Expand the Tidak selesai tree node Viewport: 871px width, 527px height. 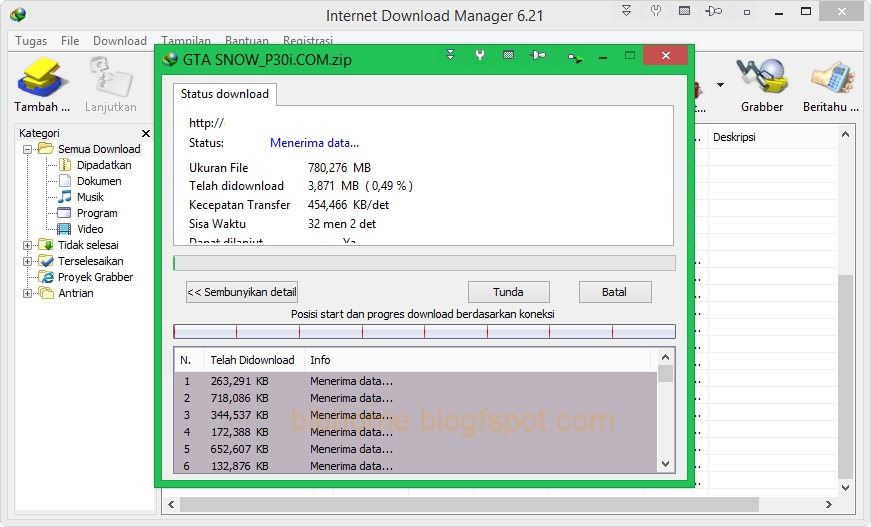(x=28, y=245)
